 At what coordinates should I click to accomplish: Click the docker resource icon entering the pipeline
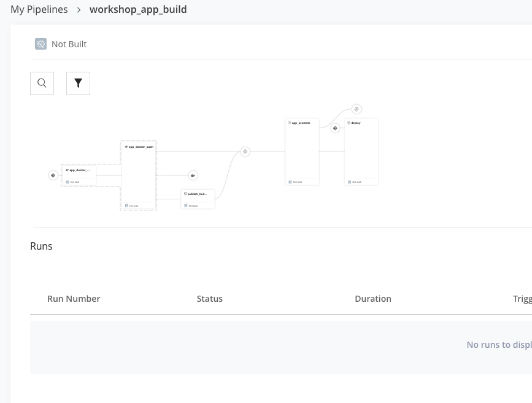pos(53,175)
